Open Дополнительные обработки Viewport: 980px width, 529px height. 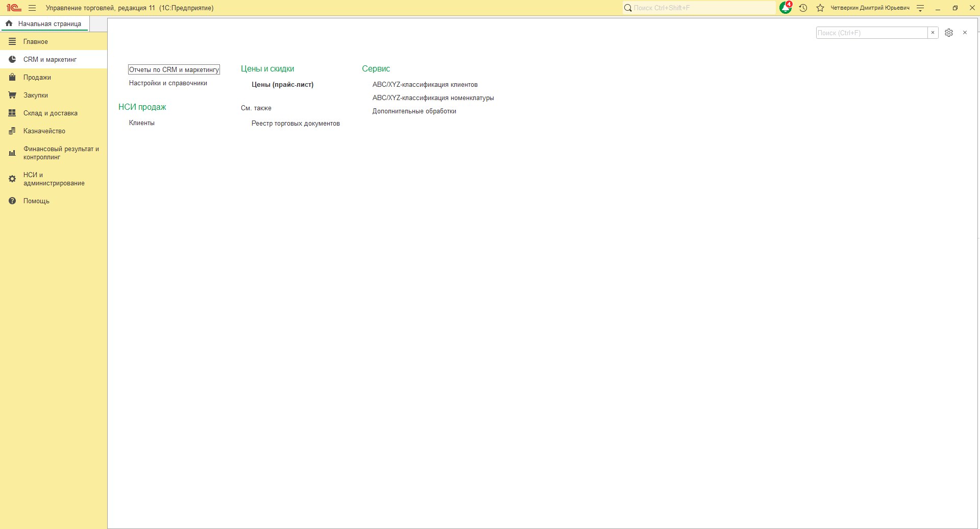[414, 111]
